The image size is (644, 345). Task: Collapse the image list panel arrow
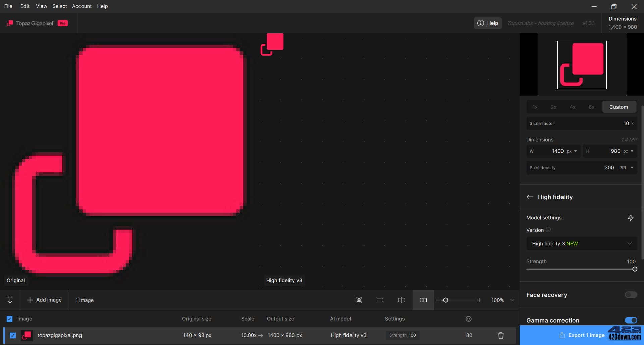[x=10, y=300]
